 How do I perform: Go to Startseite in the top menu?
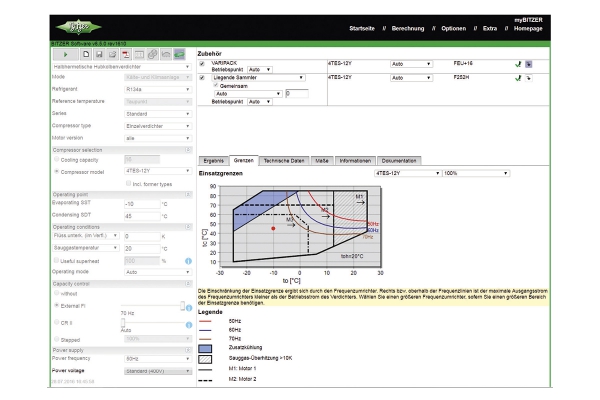362,28
